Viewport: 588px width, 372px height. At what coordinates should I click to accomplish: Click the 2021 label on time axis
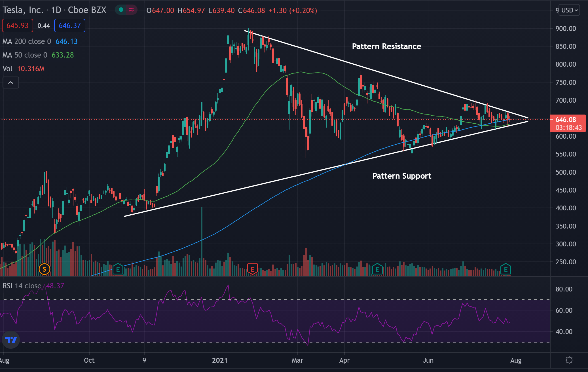point(220,360)
